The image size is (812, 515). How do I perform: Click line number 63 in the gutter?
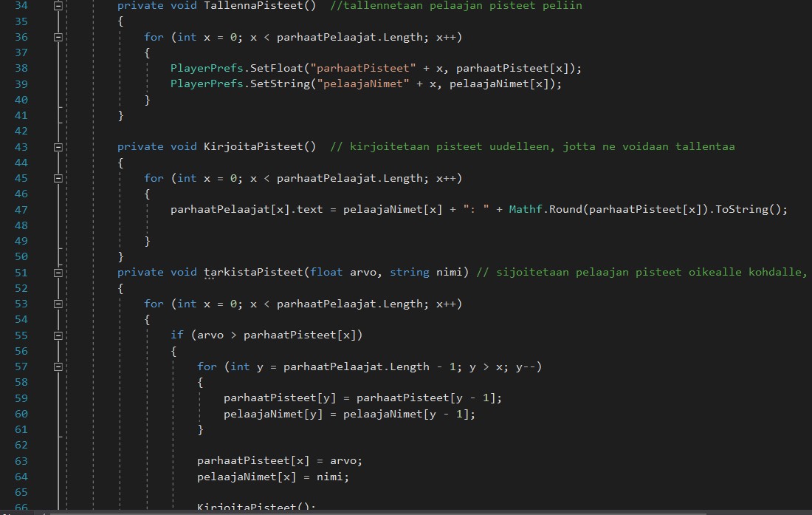pyautogui.click(x=21, y=461)
